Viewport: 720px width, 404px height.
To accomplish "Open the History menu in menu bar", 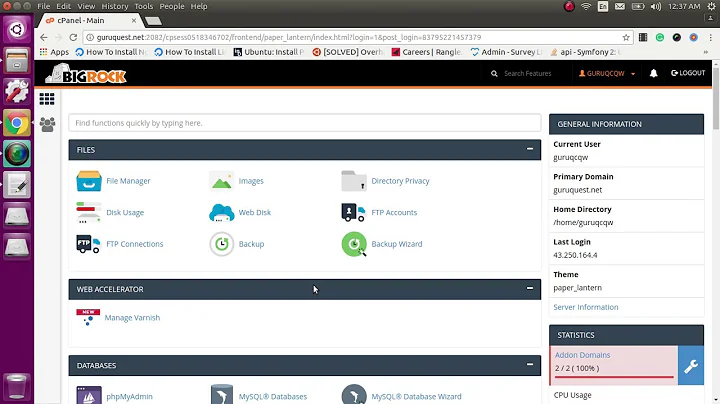I will coord(114,6).
